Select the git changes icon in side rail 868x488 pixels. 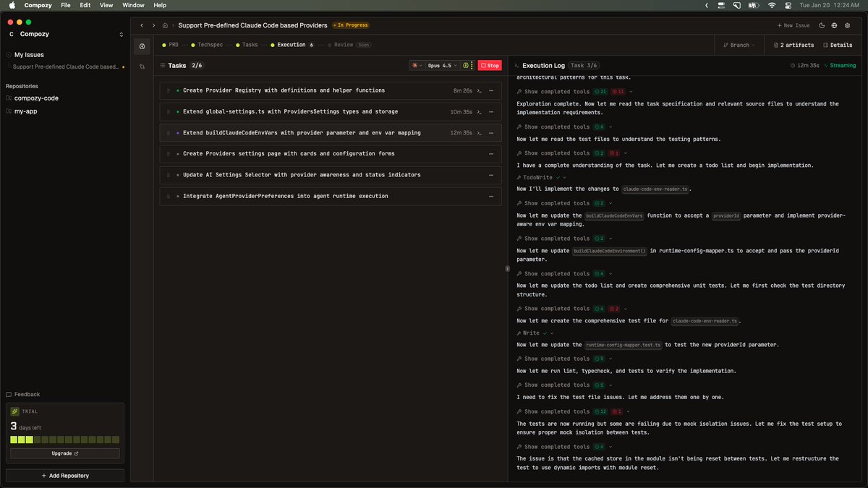tap(142, 66)
